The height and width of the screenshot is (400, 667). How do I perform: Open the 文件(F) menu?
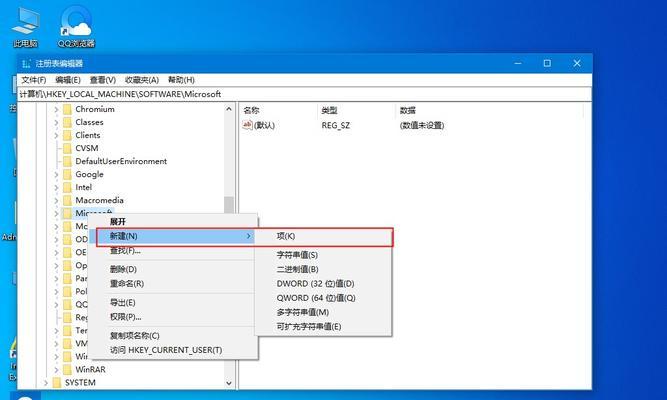coord(34,80)
